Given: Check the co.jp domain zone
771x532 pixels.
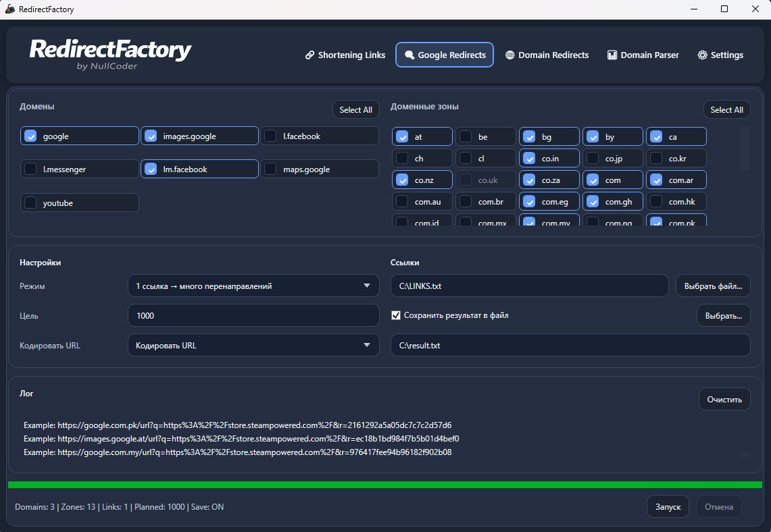Looking at the screenshot, I should (593, 159).
